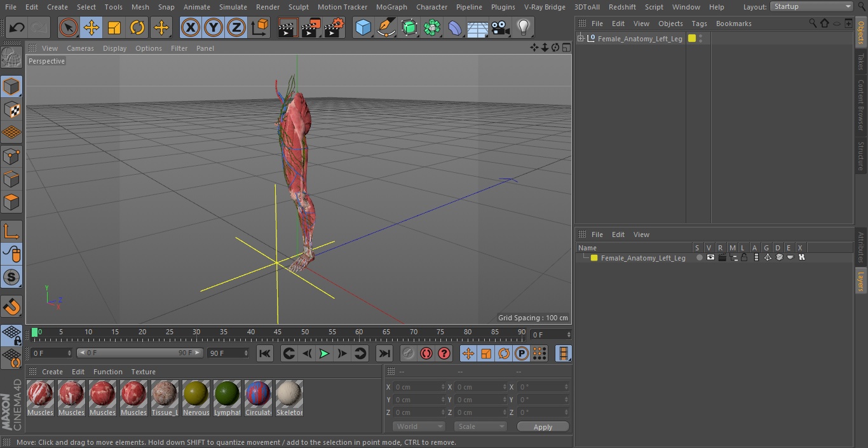This screenshot has width=868, height=448.
Task: Enable Axis mode icon
Action: click(11, 231)
